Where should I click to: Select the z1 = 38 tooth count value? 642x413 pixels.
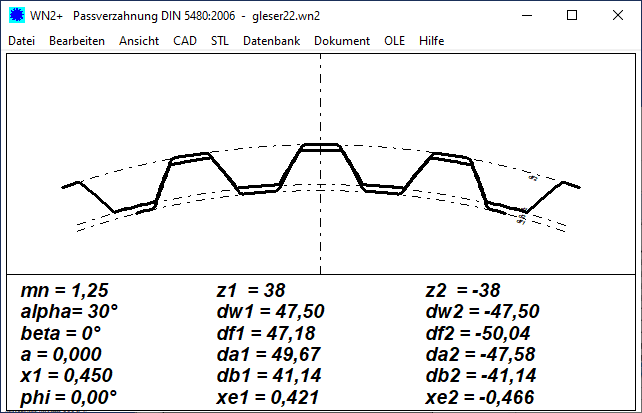click(252, 291)
